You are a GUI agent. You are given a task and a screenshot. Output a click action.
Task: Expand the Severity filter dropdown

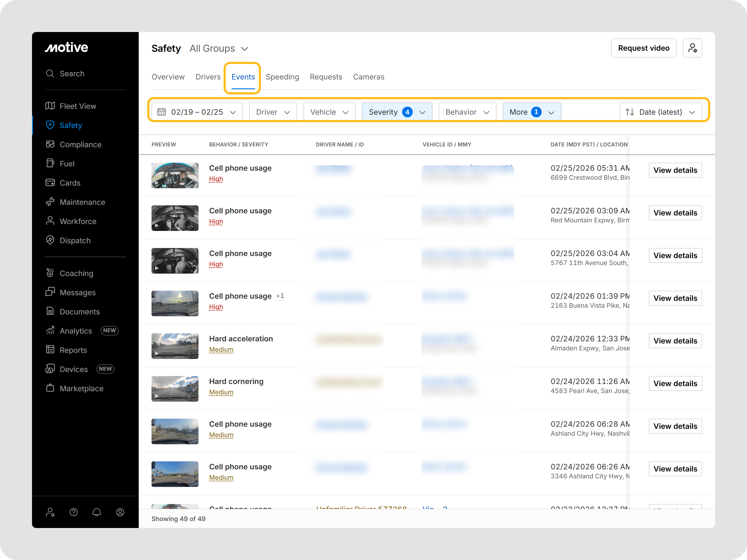pos(396,112)
